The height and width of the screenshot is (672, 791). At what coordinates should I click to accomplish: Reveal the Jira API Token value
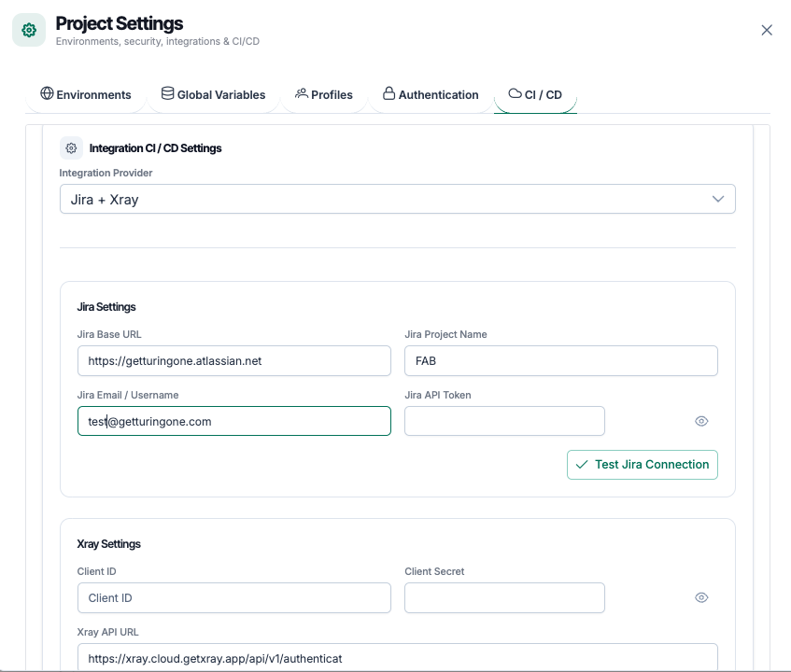[x=701, y=421]
